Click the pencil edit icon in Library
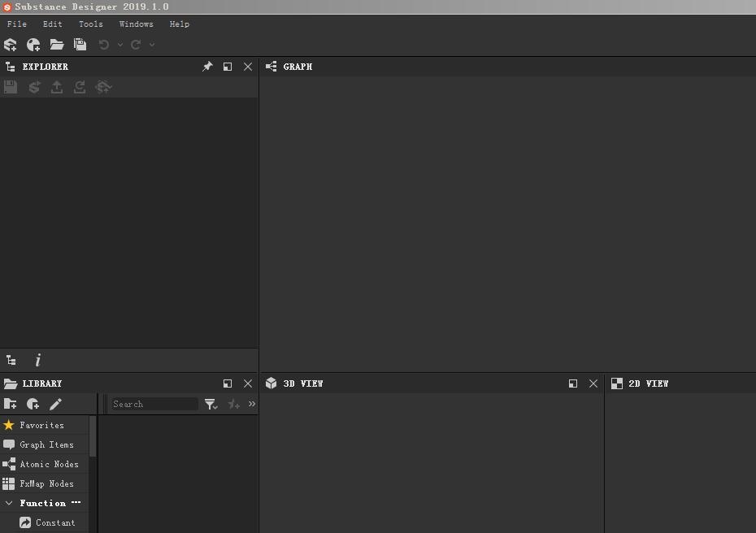 (x=55, y=404)
